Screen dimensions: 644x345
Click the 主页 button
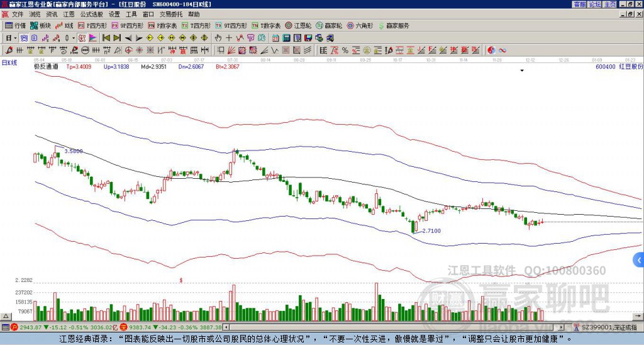[609, 4]
